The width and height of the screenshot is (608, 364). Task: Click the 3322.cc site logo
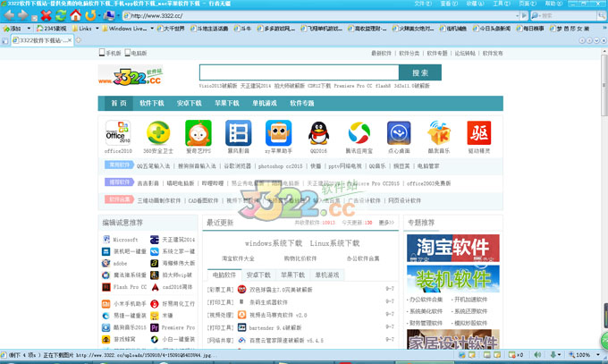(x=131, y=76)
